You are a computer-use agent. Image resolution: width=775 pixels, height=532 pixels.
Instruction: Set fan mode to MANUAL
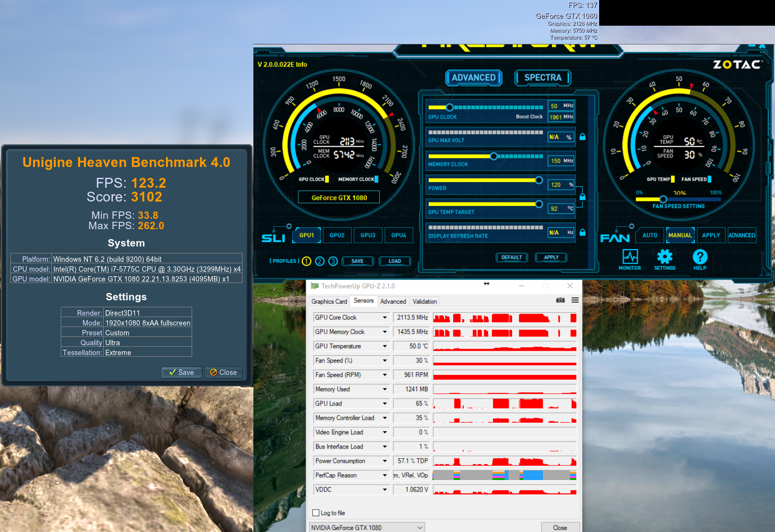[x=680, y=236]
